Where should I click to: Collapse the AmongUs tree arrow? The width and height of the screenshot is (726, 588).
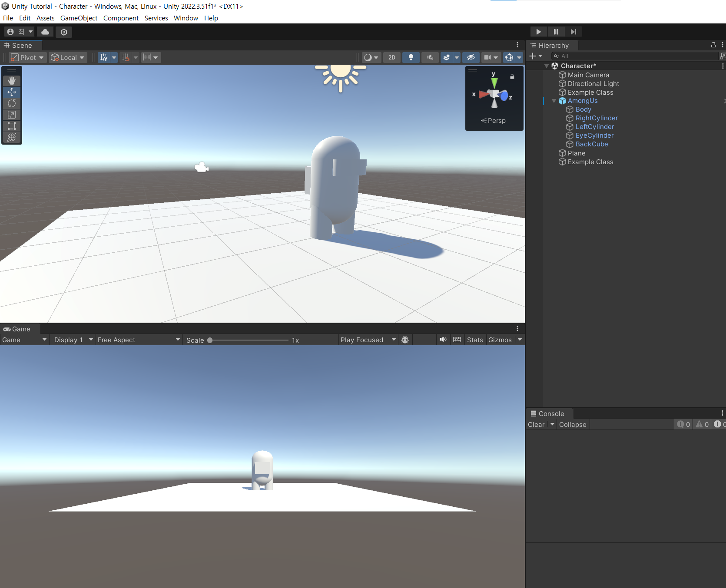coord(554,101)
